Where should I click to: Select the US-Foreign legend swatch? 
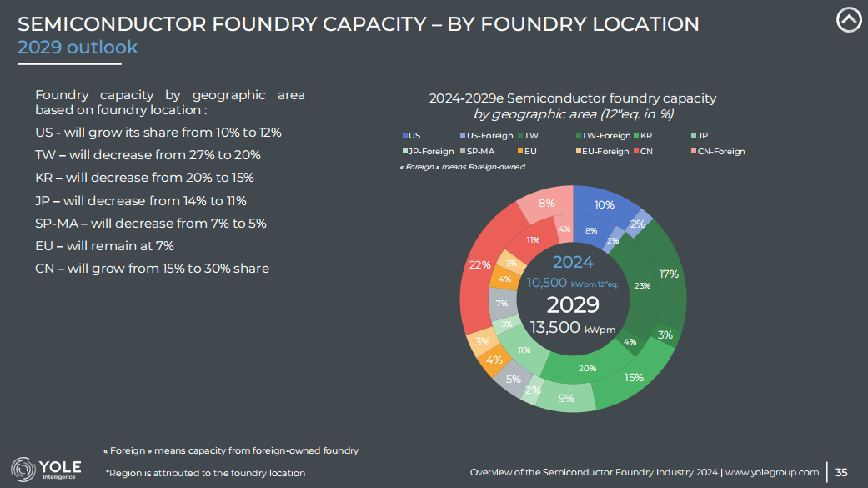pyautogui.click(x=463, y=136)
